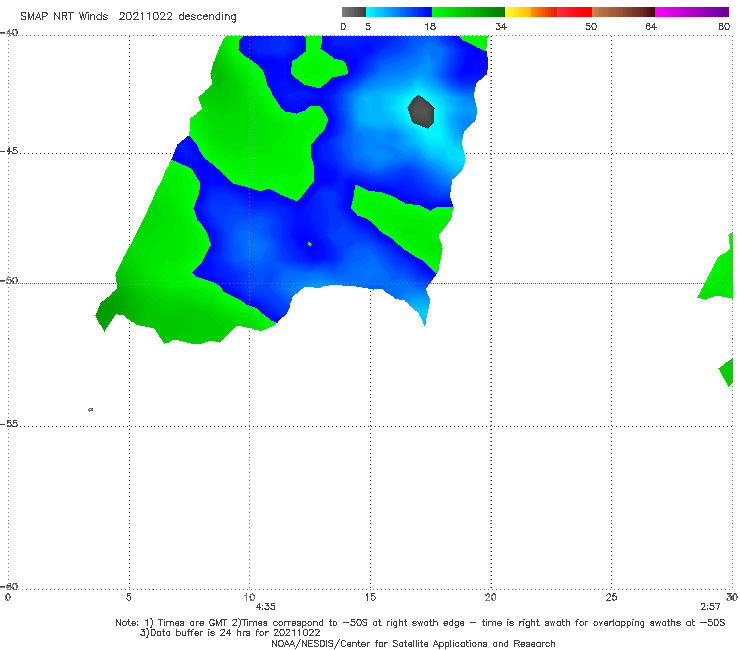The height and width of the screenshot is (650, 740).
Task: Click the '34' label under the color bar
Action: coord(501,26)
